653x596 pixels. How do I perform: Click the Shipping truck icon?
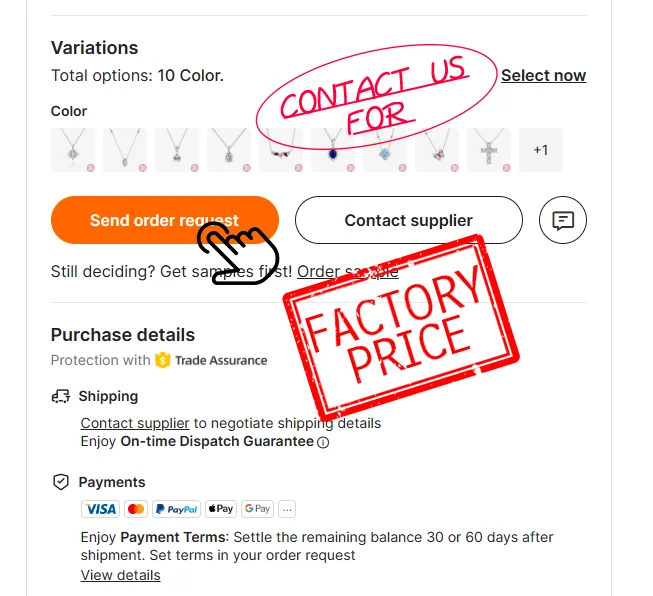point(61,397)
